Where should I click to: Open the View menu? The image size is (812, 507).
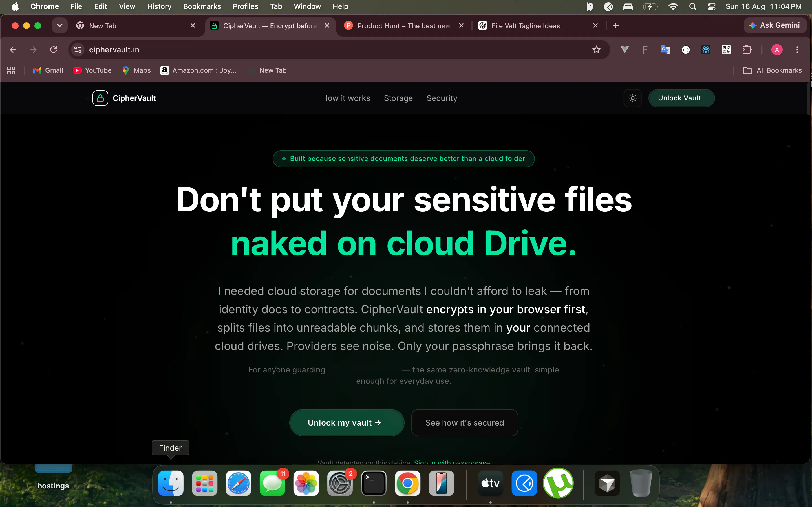point(127,6)
